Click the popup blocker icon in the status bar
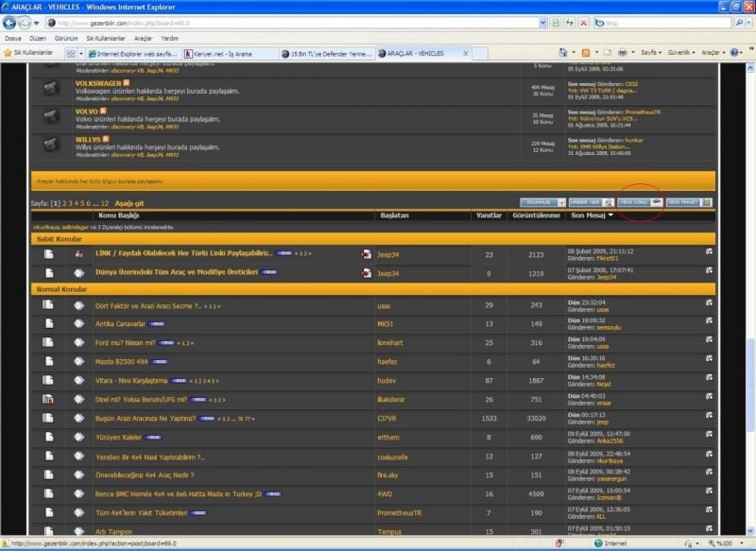 [x=559, y=543]
